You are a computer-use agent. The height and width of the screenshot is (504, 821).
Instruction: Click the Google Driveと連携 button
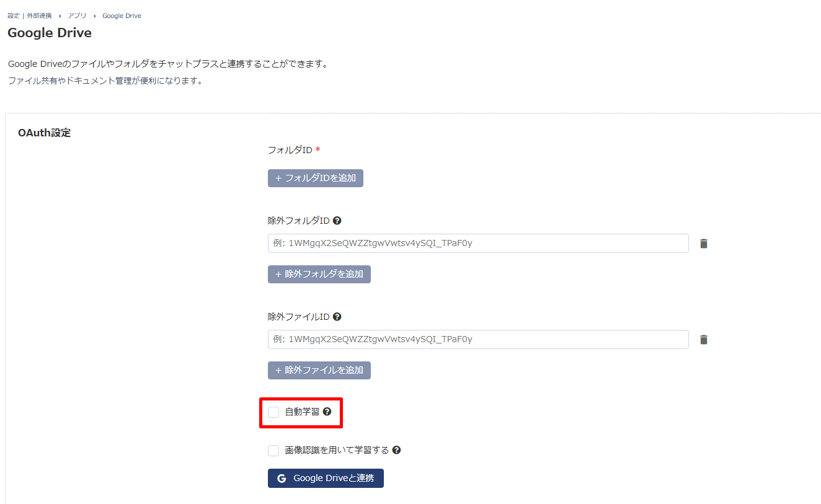(x=326, y=478)
